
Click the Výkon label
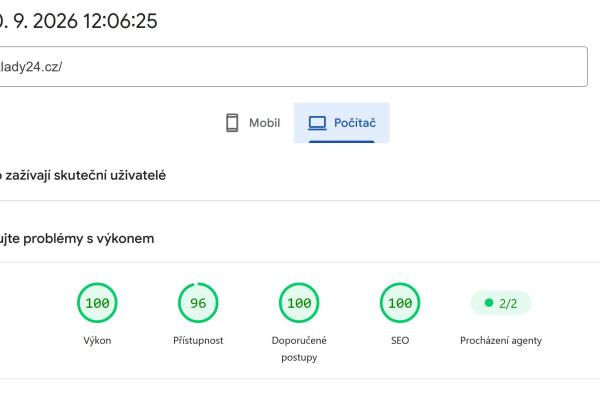pyautogui.click(x=97, y=340)
